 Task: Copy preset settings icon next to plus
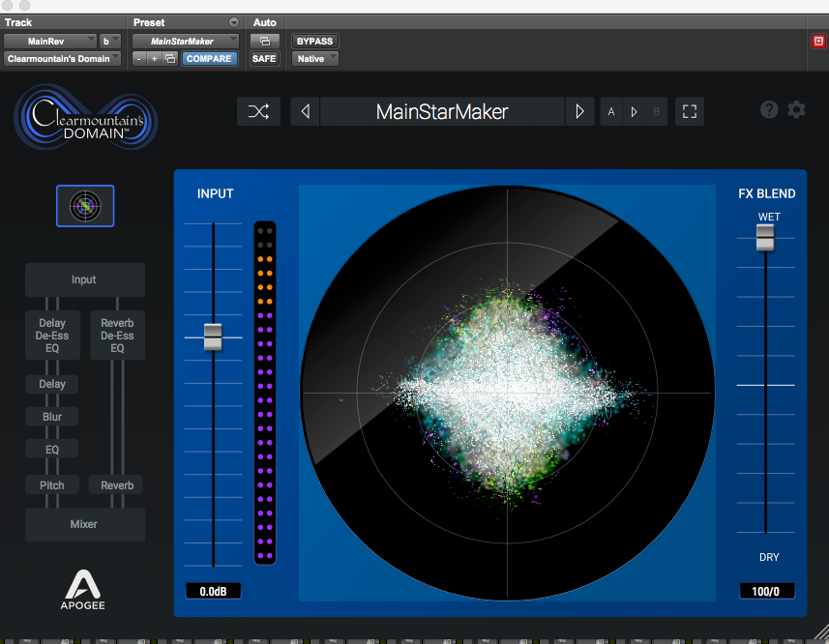coord(170,59)
